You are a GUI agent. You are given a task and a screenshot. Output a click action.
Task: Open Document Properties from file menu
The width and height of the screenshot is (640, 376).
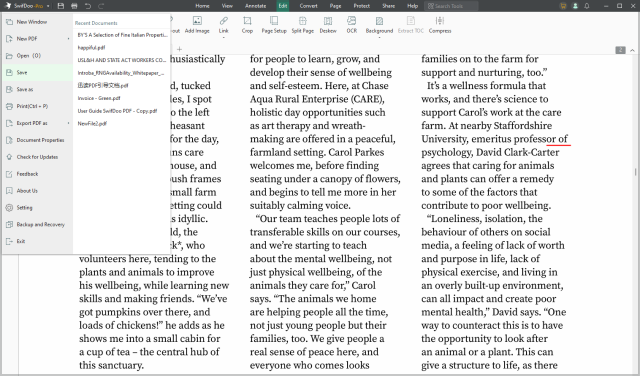38,140
